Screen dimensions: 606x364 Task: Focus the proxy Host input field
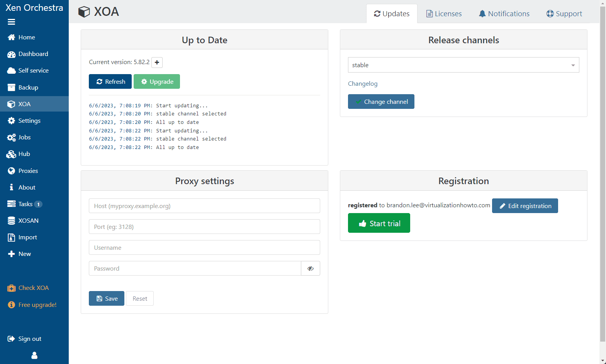(x=204, y=206)
